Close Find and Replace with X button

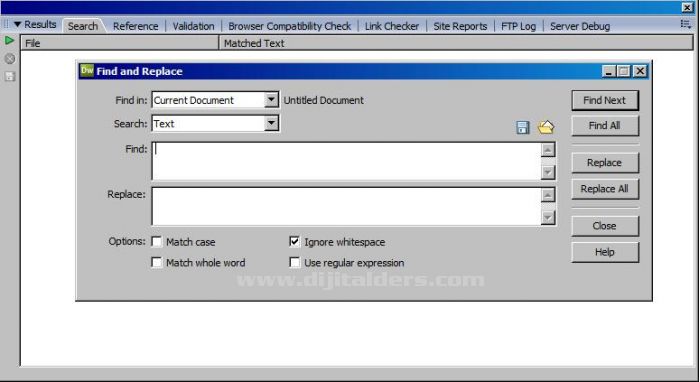pyautogui.click(x=640, y=71)
